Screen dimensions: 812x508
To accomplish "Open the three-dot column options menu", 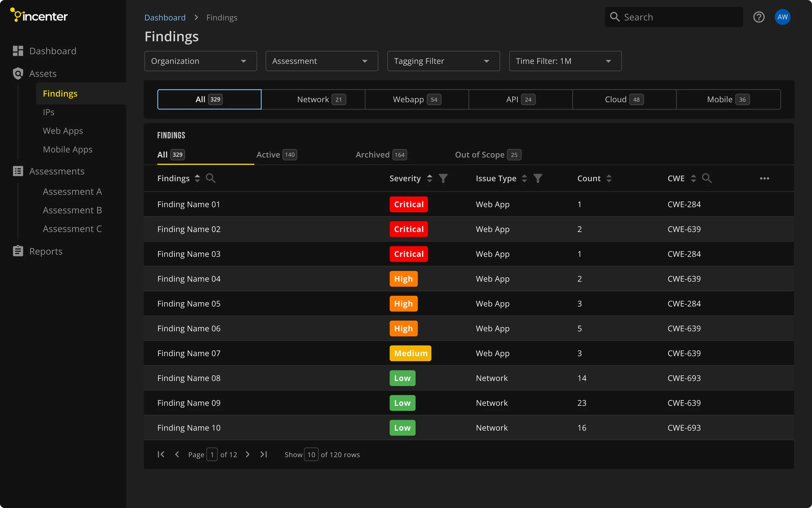I will tap(764, 178).
